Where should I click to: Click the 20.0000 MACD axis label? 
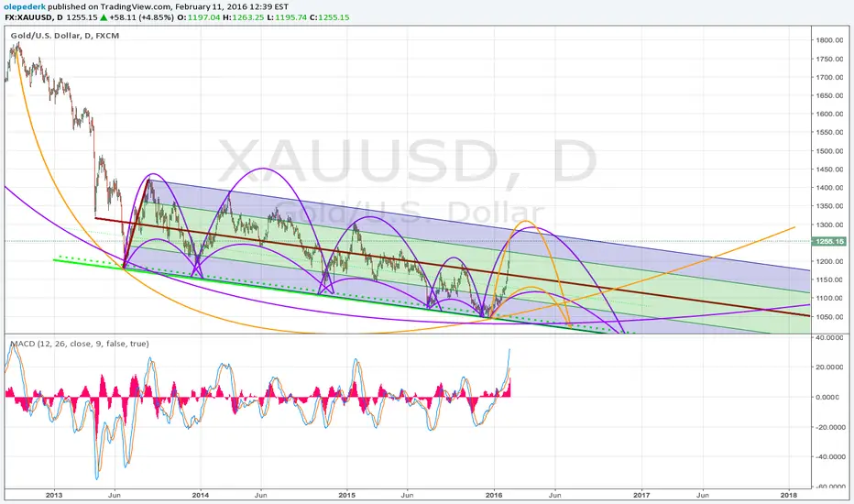[x=829, y=367]
